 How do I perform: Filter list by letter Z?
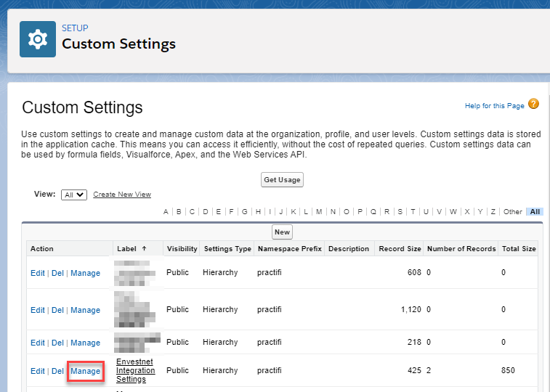[493, 211]
